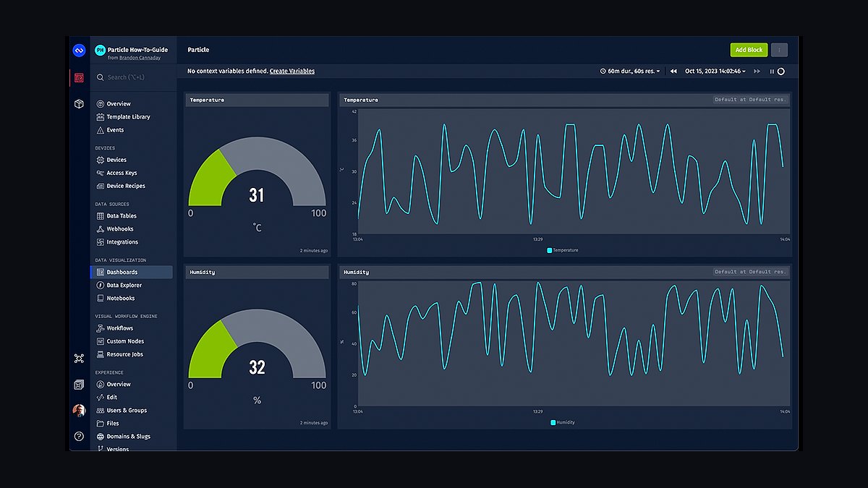Click the Custom Nodes icon
The image size is (868, 488).
coord(100,341)
